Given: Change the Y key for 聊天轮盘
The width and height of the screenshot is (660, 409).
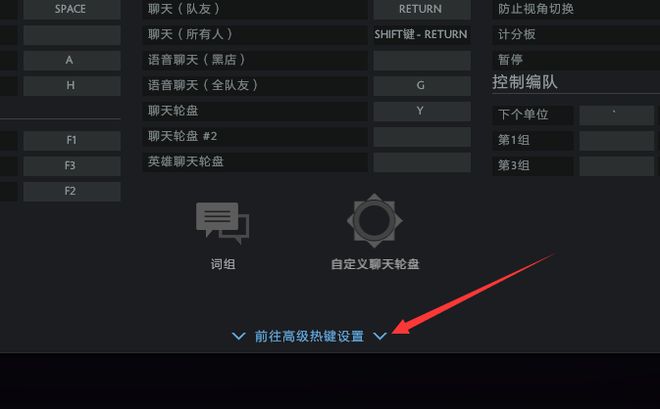Looking at the screenshot, I should [x=422, y=111].
